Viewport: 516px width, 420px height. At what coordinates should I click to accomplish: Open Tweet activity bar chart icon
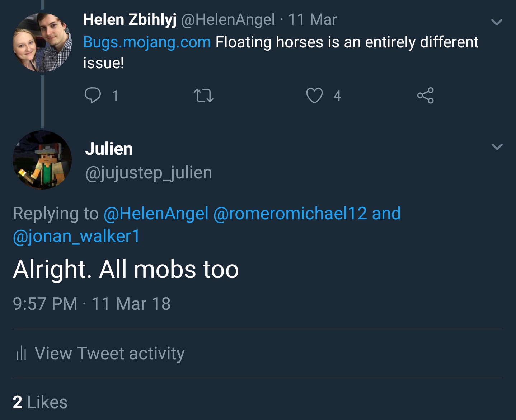coord(22,353)
